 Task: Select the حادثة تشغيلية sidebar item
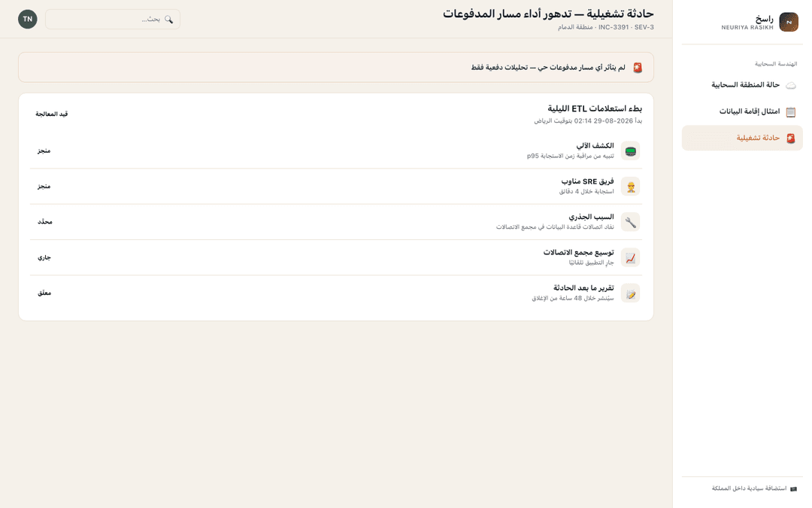click(742, 138)
